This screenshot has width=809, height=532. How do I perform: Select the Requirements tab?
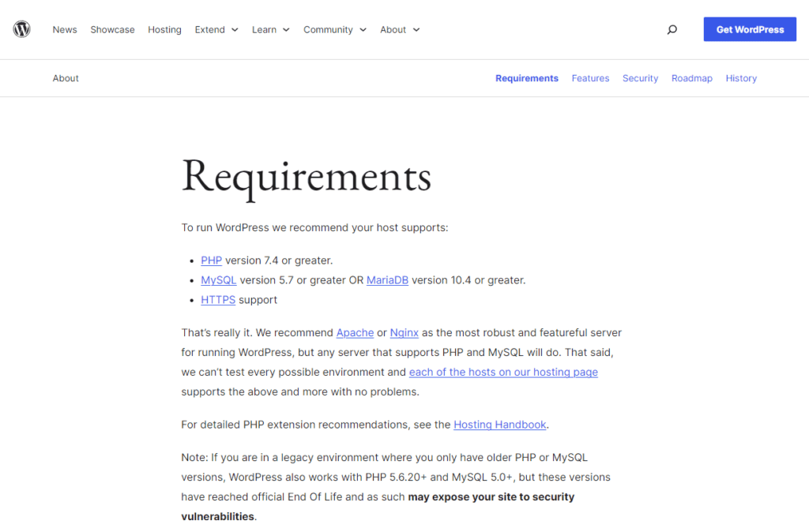pyautogui.click(x=527, y=78)
